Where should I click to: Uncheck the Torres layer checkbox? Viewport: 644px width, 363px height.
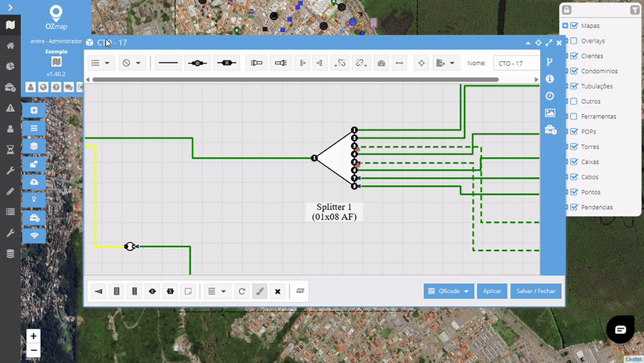pyautogui.click(x=574, y=146)
